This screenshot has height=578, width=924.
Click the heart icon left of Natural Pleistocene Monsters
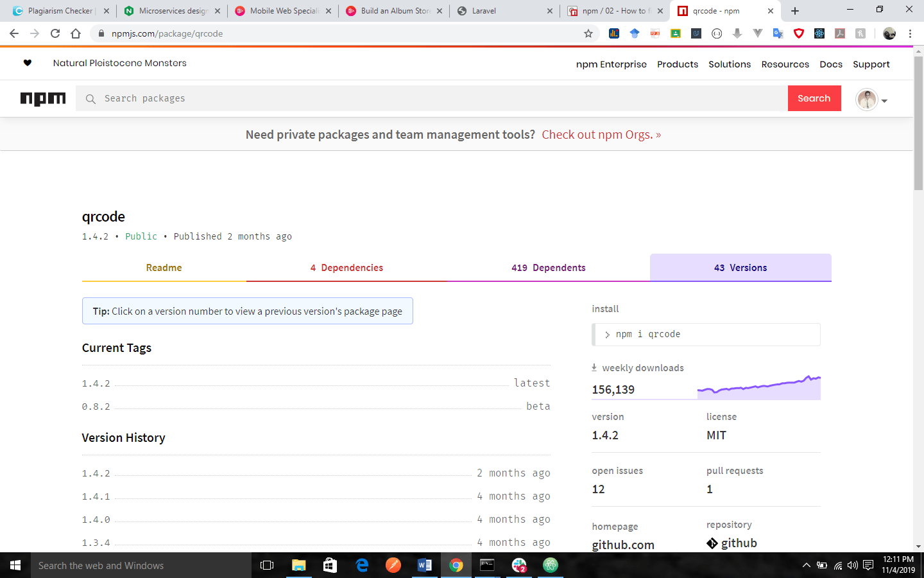pyautogui.click(x=28, y=62)
